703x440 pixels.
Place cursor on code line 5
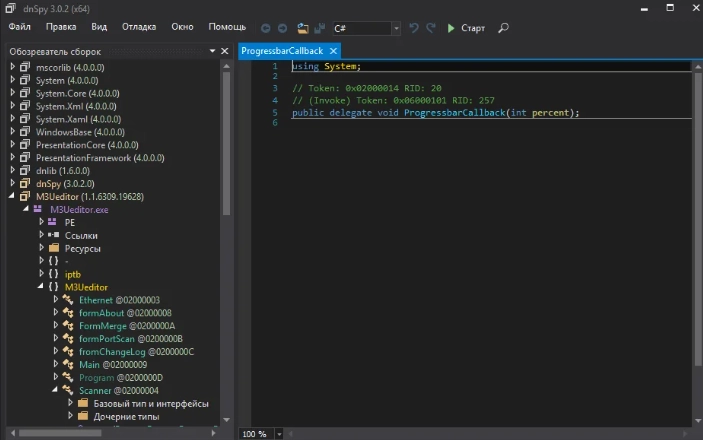pyautogui.click(x=435, y=113)
